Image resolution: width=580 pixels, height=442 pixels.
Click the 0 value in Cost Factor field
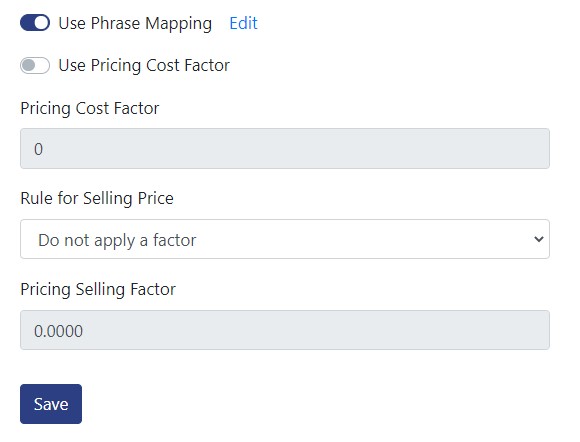pyautogui.click(x=38, y=149)
